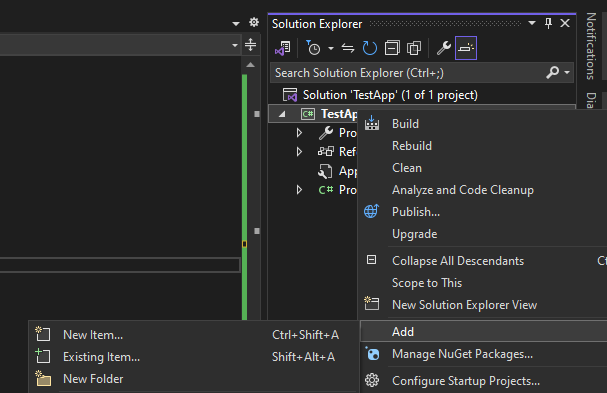607x393 pixels.
Task: Collapse the TestApp project node
Action: [282, 114]
